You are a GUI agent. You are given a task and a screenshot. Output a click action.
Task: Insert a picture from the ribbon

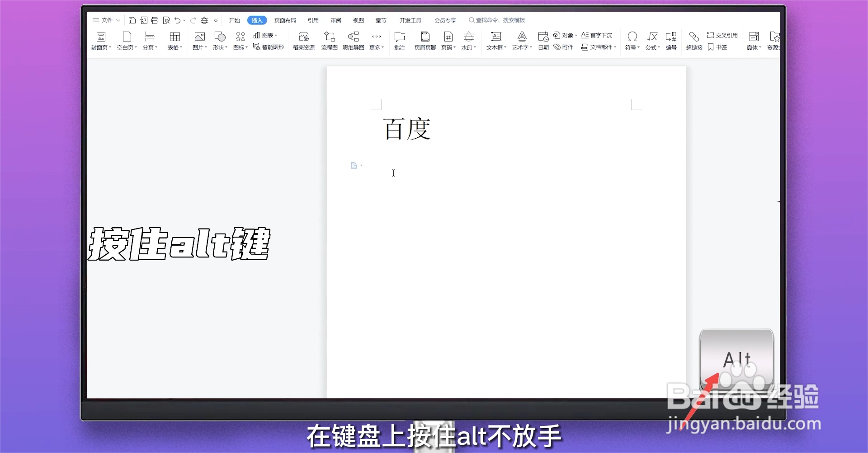(199, 41)
